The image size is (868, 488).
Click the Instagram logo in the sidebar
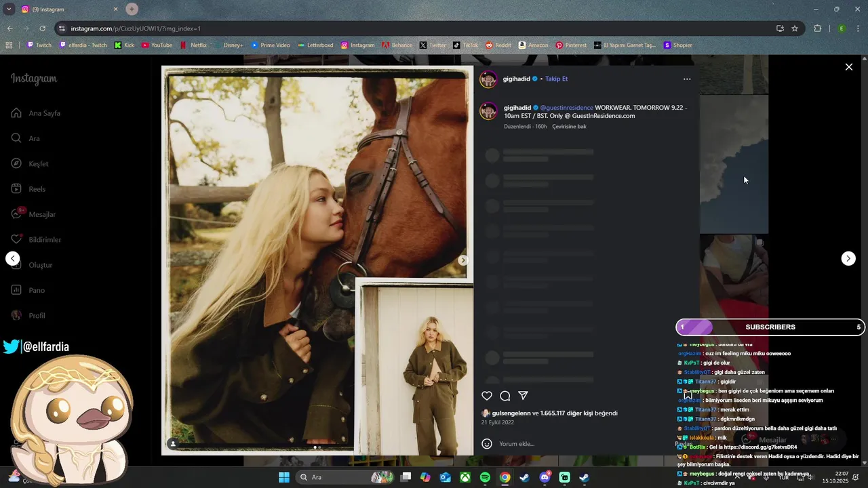[x=34, y=79]
